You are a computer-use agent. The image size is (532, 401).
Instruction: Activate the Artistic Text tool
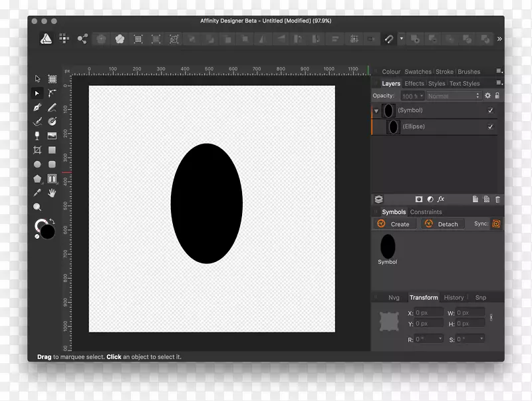pos(52,178)
